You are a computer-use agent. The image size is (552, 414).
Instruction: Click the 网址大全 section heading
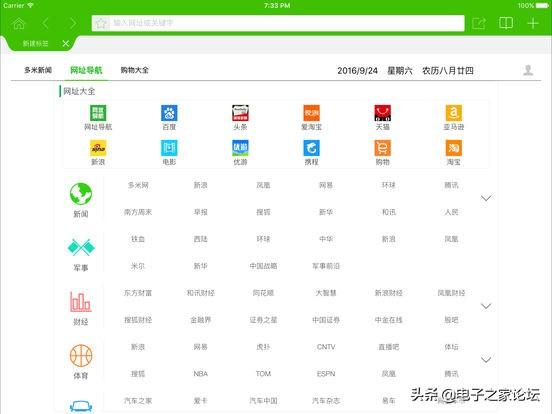coord(79,92)
